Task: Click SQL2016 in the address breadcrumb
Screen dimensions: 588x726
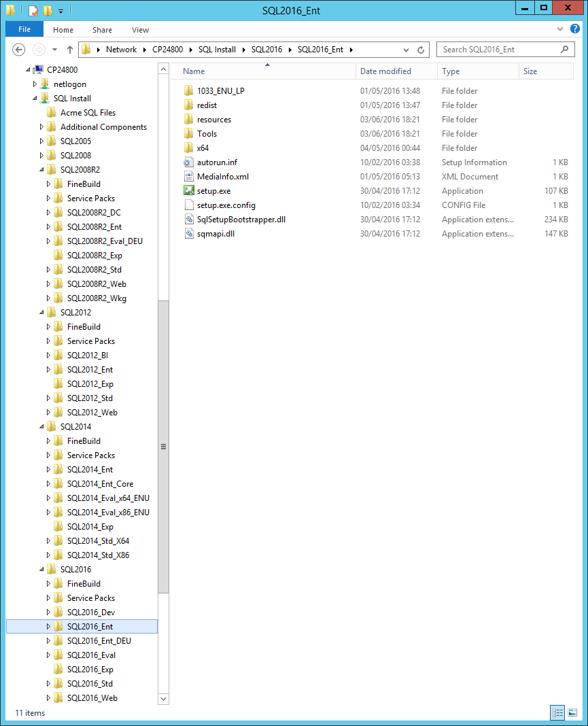Action: point(266,50)
